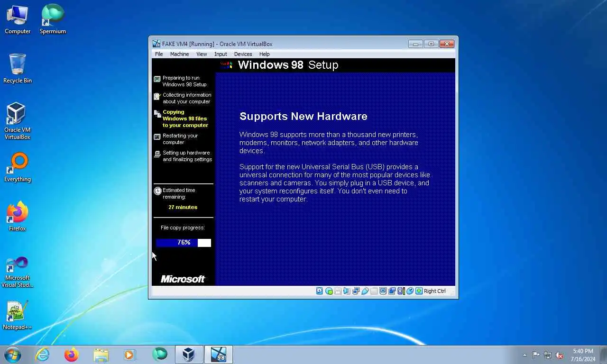Viewport: 607px width, 364px height.
Task: Open the Input menu
Action: pyautogui.click(x=221, y=54)
